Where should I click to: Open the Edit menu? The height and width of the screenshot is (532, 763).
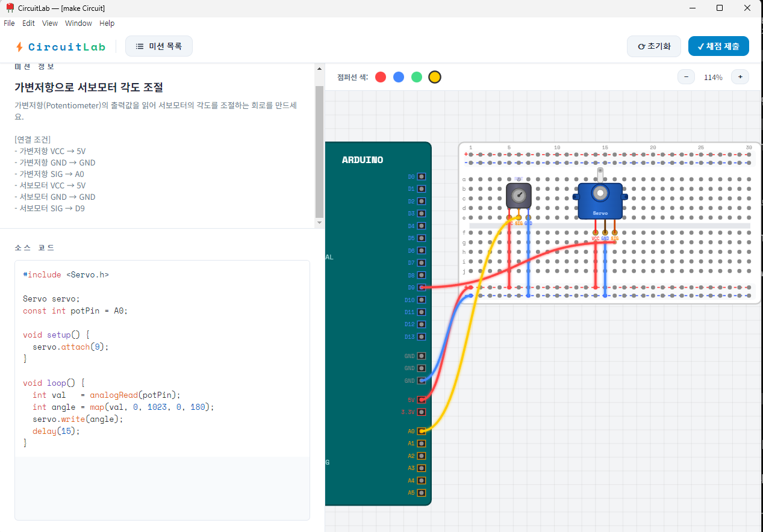coord(28,23)
